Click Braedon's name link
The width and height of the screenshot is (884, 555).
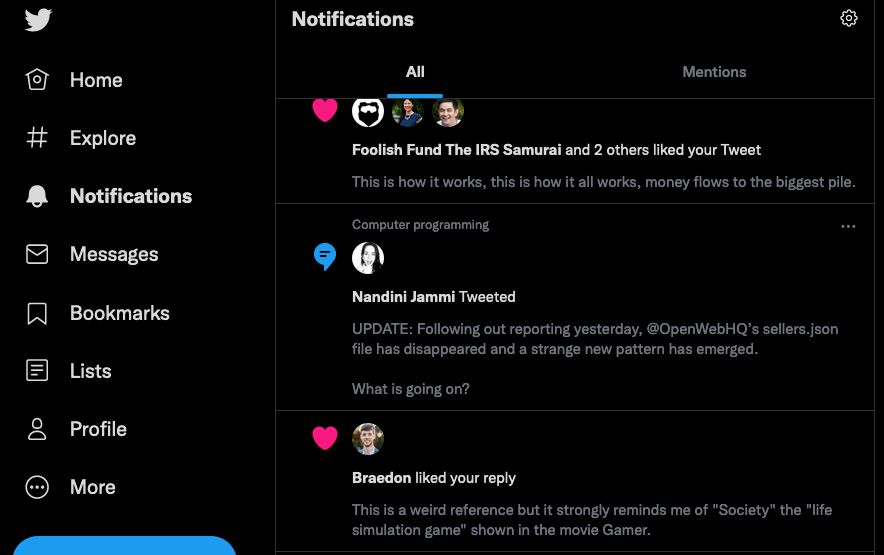pyautogui.click(x=381, y=478)
